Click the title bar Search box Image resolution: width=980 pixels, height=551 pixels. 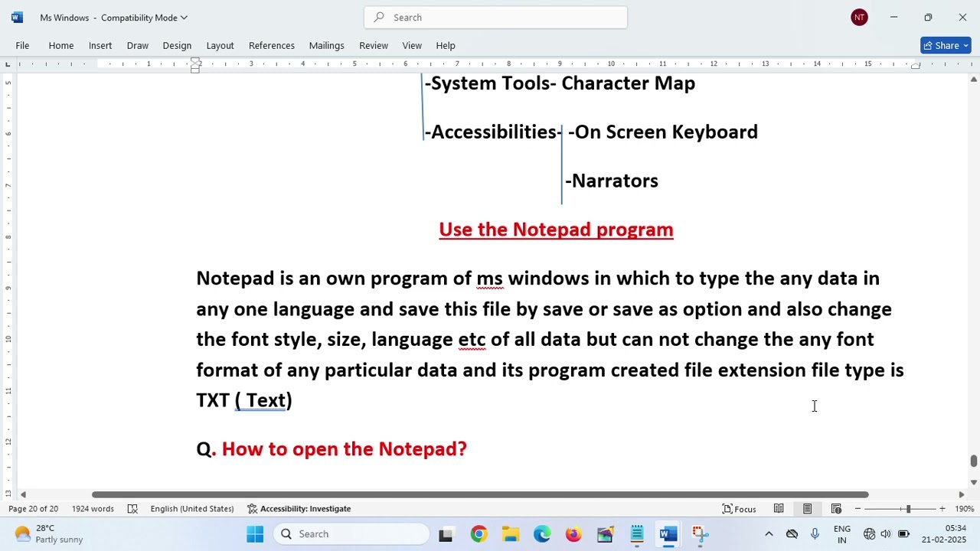[x=495, y=17]
